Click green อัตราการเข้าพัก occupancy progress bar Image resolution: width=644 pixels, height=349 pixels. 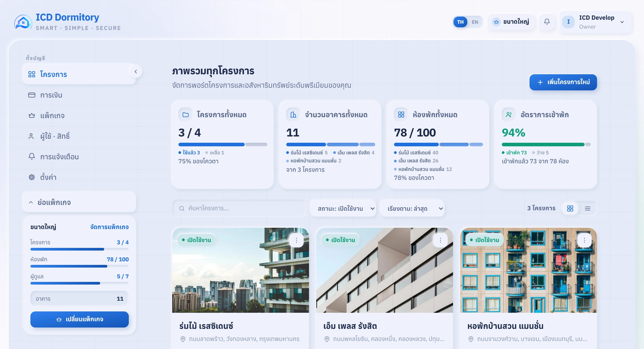point(546,145)
